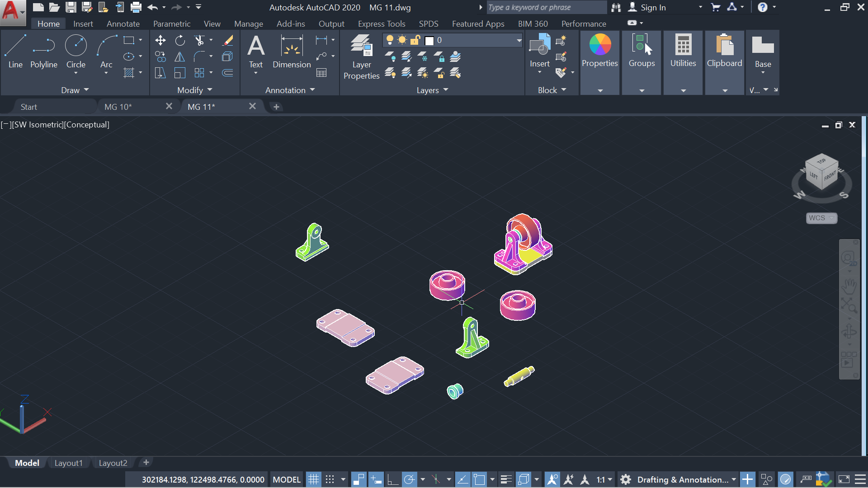Toggle snap mode in status bar

[x=330, y=479]
